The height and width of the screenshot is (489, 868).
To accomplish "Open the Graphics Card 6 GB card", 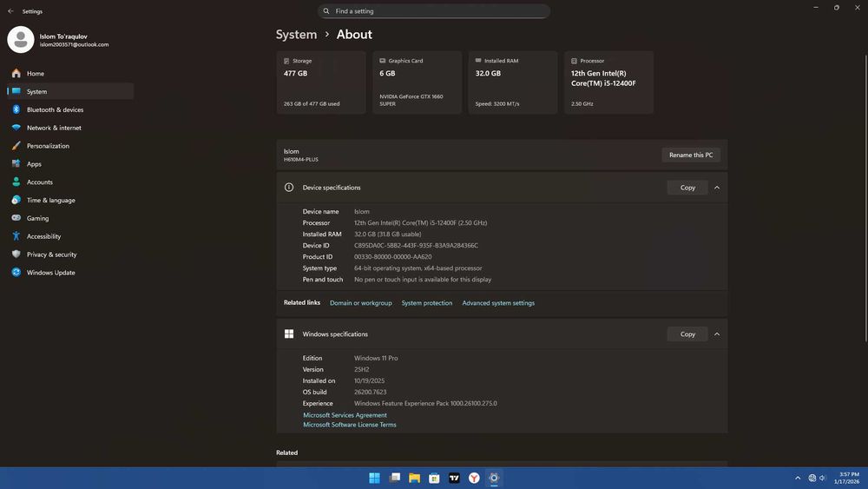I will pos(417,83).
